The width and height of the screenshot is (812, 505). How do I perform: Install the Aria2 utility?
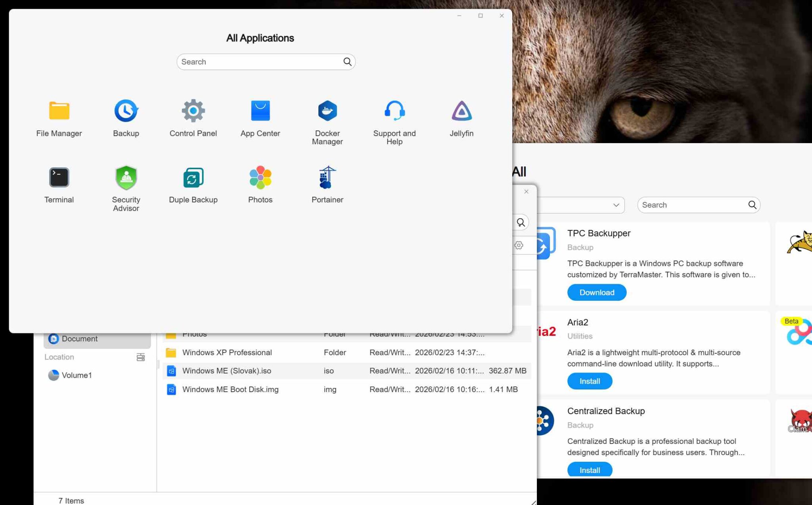(589, 381)
